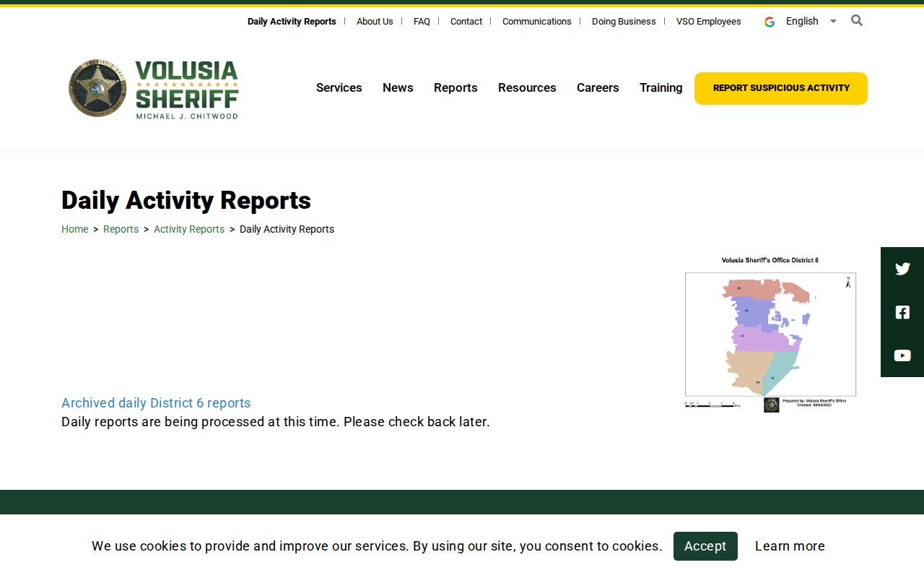
Task: Go to the Careers menu item
Action: [x=598, y=87]
